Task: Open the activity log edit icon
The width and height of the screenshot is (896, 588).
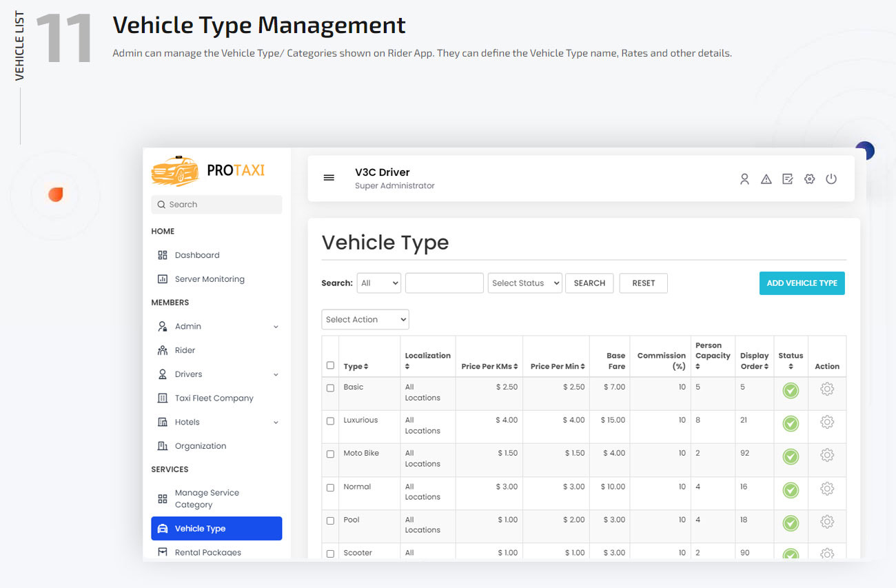Action: (x=788, y=179)
